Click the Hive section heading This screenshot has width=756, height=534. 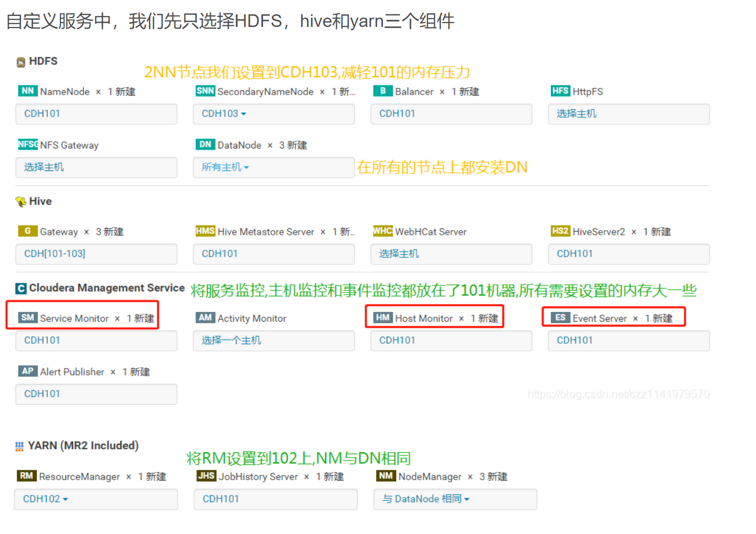tap(40, 201)
